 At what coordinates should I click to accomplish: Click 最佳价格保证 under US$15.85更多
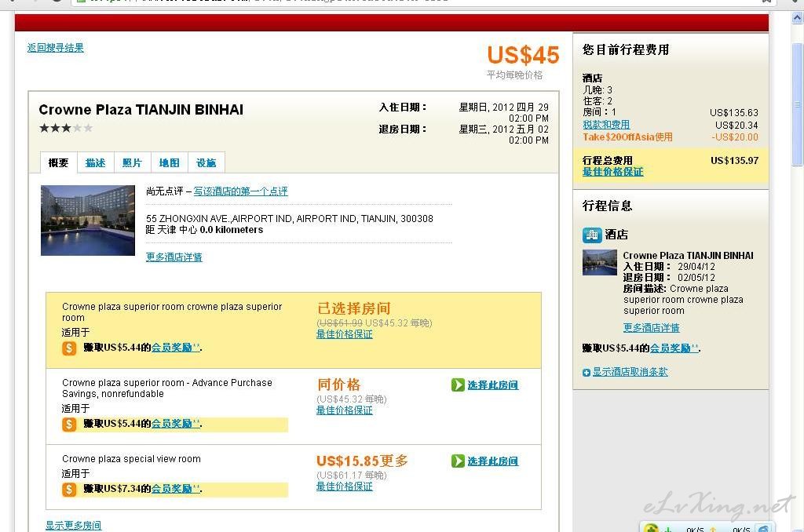point(344,486)
